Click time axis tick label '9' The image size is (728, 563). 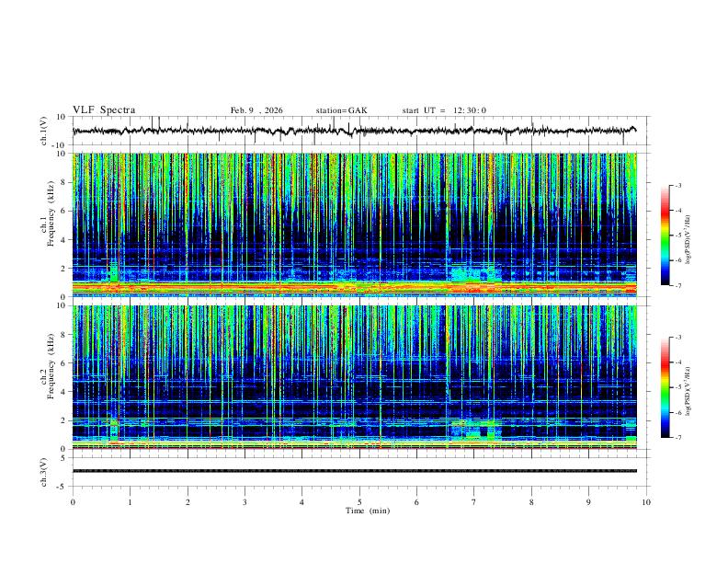[588, 502]
